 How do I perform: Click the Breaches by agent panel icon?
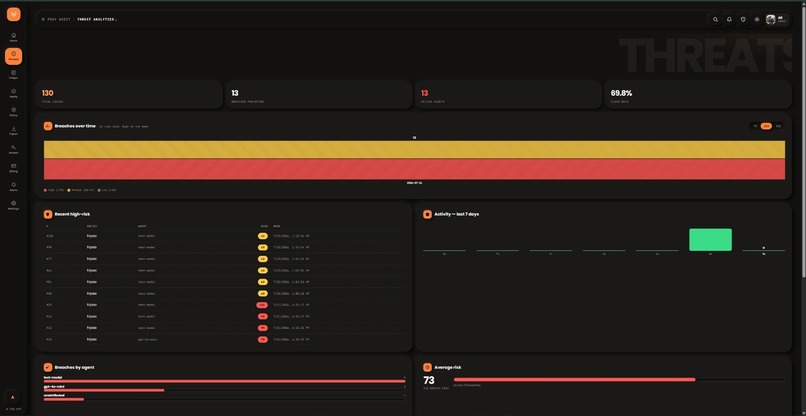click(x=48, y=367)
